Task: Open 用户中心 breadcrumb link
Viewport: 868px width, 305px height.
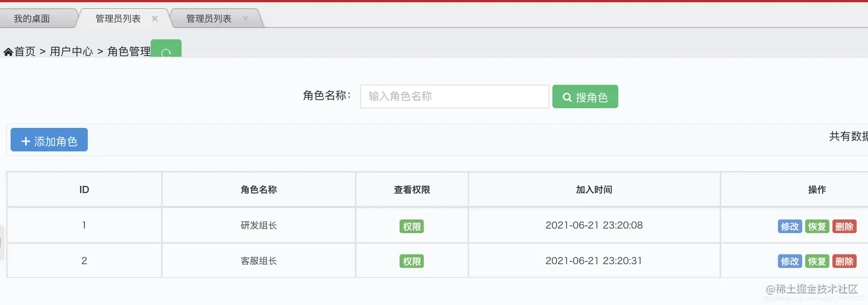Action: tap(71, 52)
